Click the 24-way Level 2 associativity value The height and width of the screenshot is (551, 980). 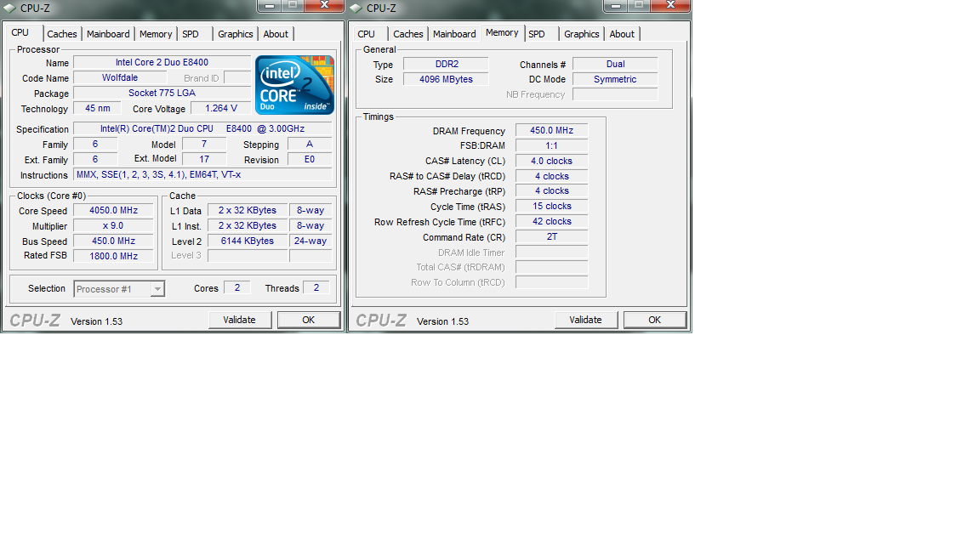point(311,241)
